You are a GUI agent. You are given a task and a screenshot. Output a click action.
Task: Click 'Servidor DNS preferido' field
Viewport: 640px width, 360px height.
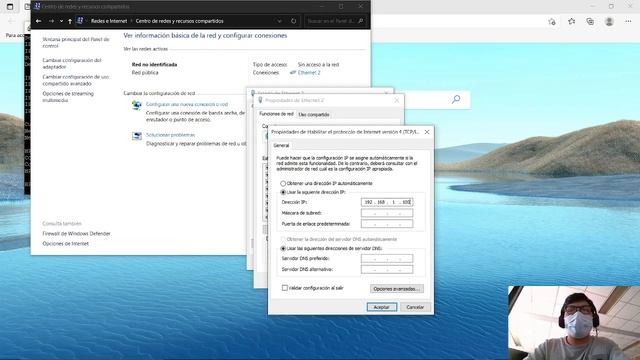387,258
